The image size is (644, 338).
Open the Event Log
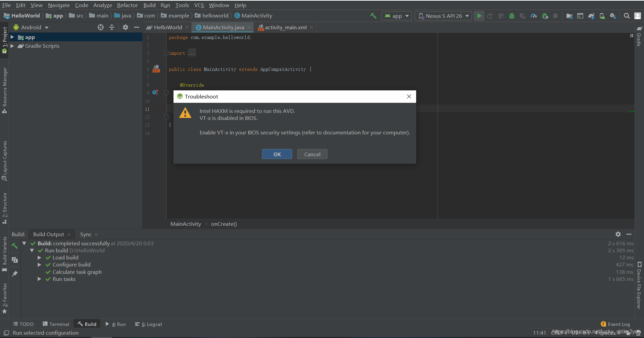click(x=615, y=324)
